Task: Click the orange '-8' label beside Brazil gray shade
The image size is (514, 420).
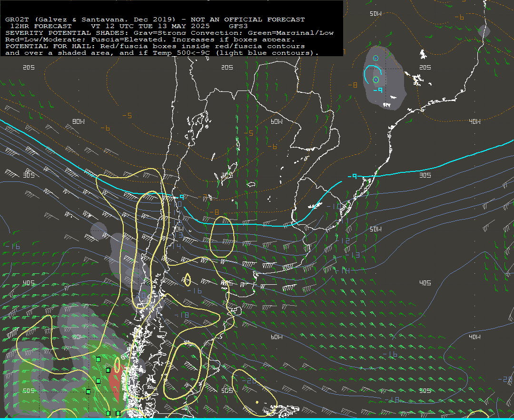Action: [x=353, y=85]
